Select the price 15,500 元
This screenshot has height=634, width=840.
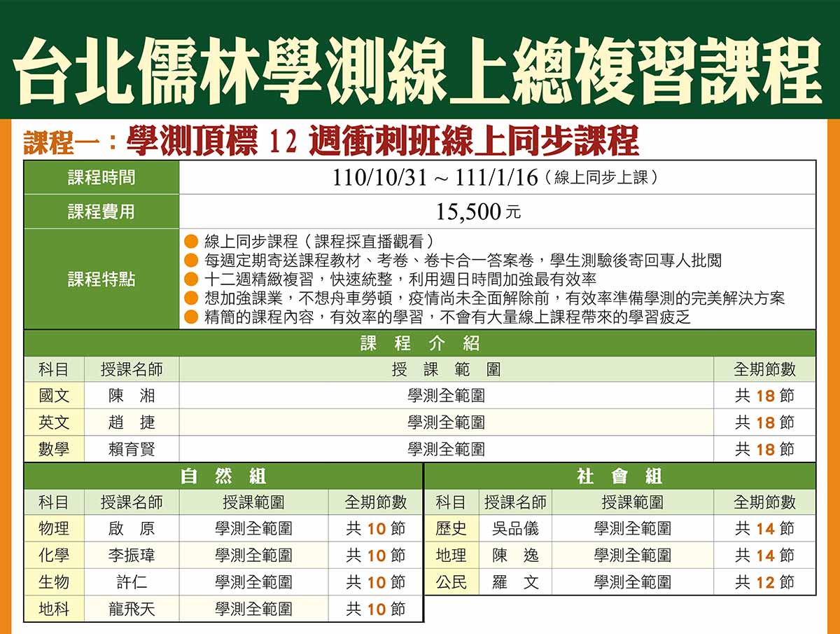click(479, 212)
